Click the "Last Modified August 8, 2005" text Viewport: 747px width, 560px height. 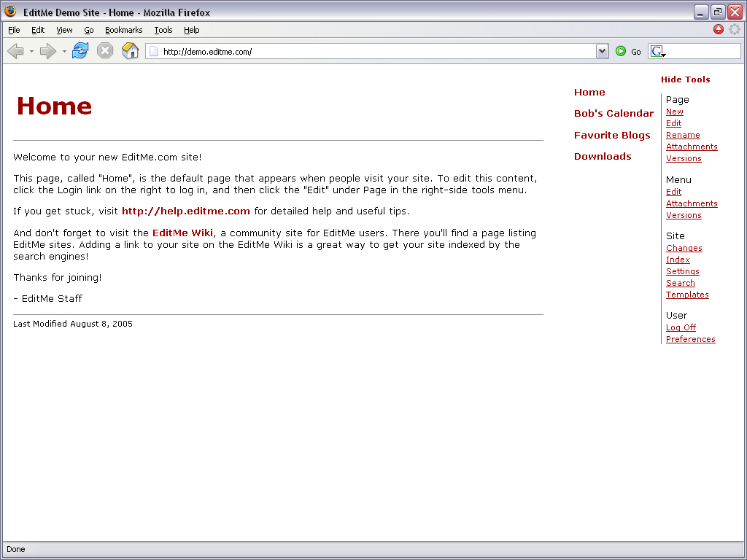(x=73, y=324)
